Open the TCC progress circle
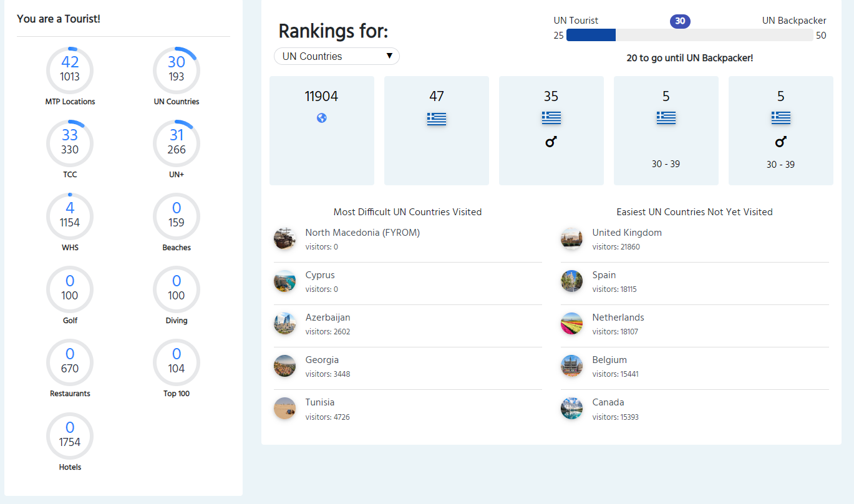This screenshot has width=854, height=504. click(70, 142)
